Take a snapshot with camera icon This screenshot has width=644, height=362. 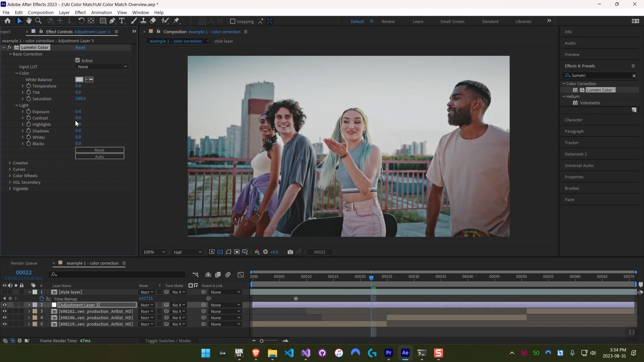click(x=290, y=252)
